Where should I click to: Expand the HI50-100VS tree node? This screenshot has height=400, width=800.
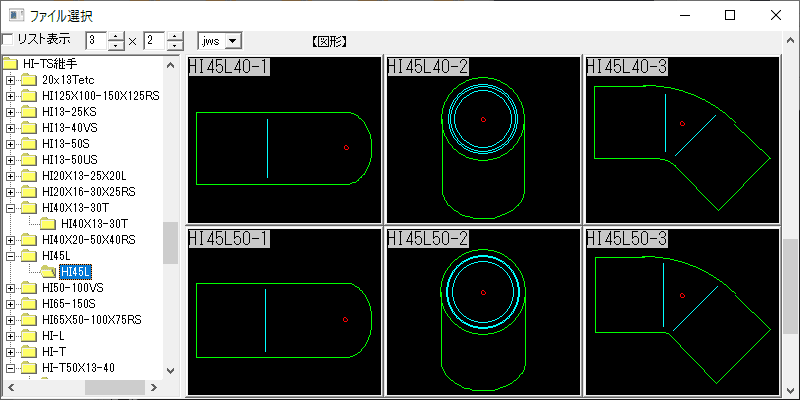[11, 288]
